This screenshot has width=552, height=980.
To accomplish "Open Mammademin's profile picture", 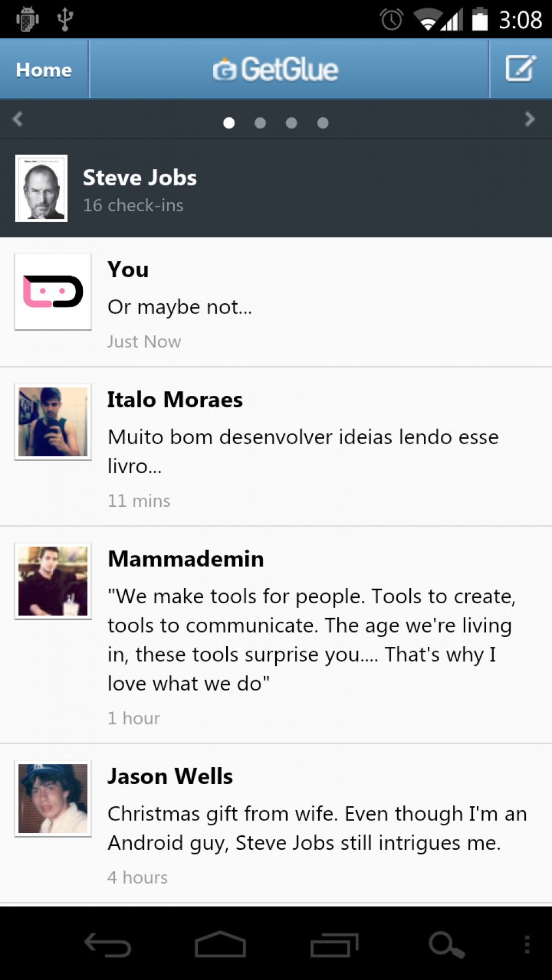I will [x=53, y=581].
